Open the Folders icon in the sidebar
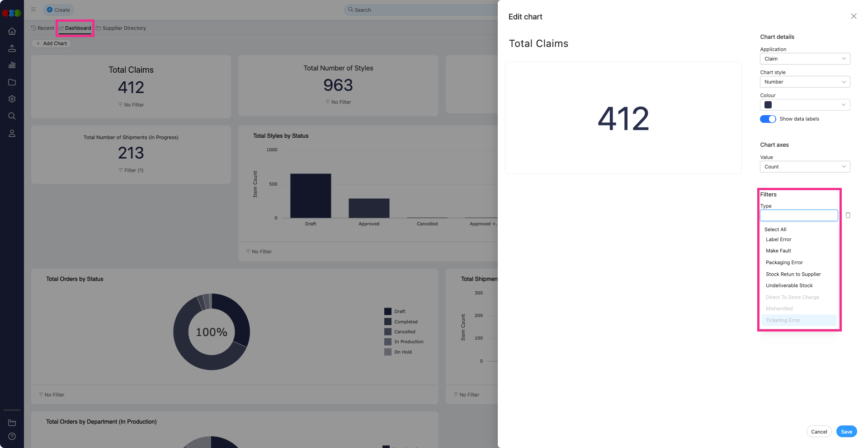This screenshot has height=448, width=868. pos(12,82)
